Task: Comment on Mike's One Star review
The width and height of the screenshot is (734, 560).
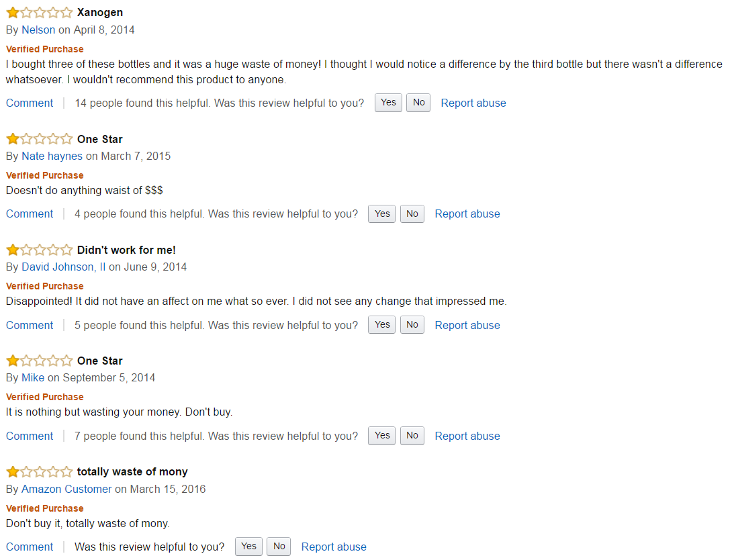Action: [30, 436]
